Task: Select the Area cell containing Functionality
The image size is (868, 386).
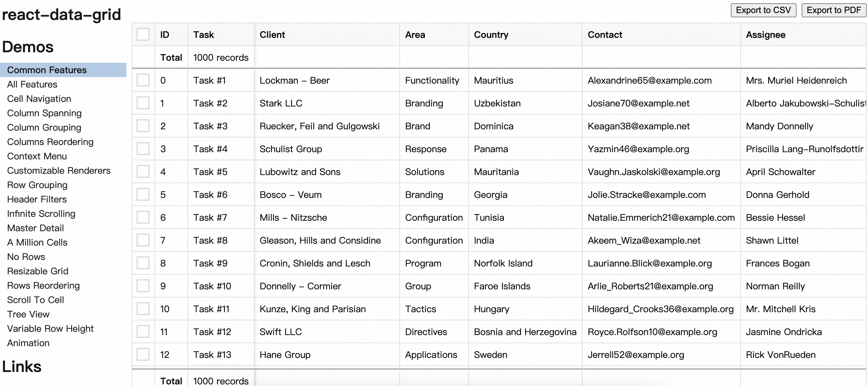Action: coord(432,80)
